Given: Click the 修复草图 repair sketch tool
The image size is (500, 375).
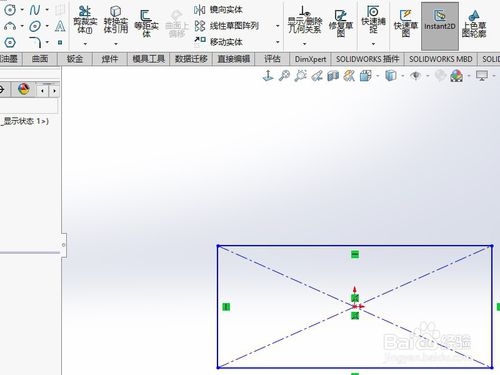Looking at the screenshot, I should click(340, 23).
